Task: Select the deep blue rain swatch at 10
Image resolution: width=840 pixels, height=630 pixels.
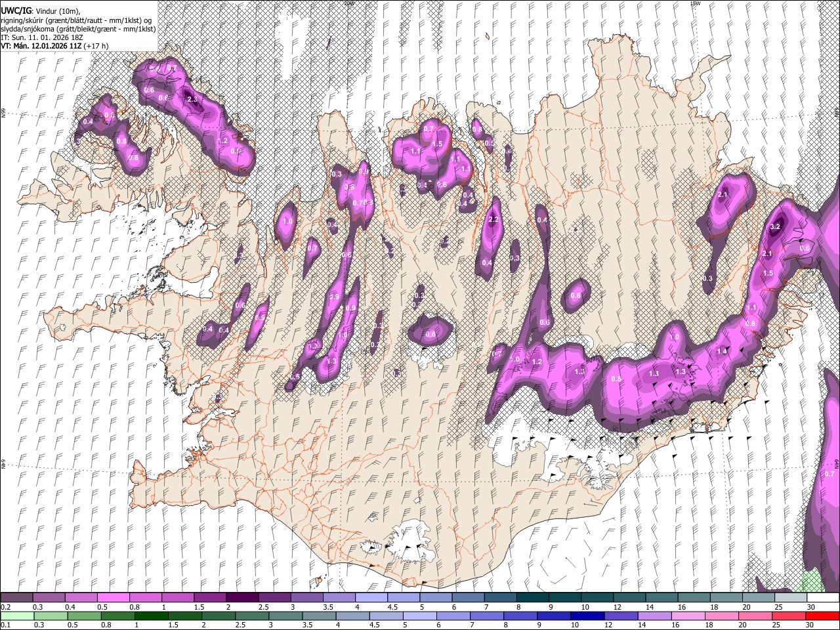Action: point(587,616)
